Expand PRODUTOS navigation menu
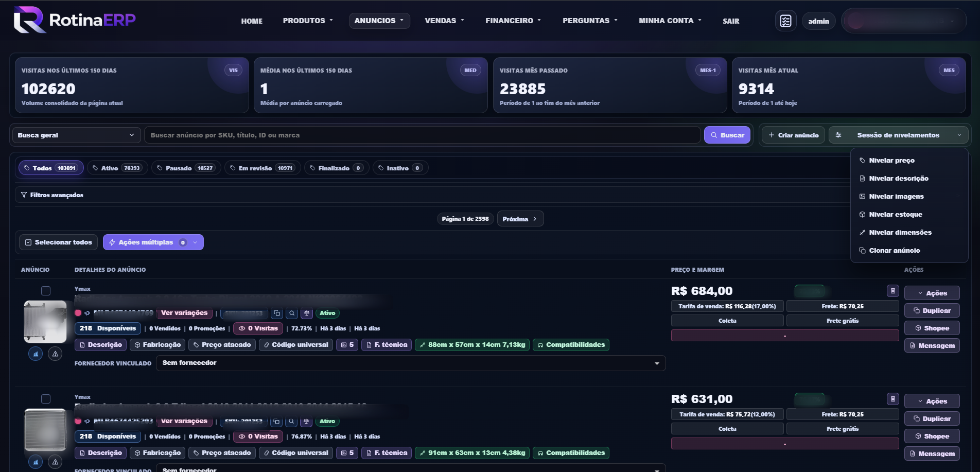Image resolution: width=980 pixels, height=472 pixels. tap(308, 21)
